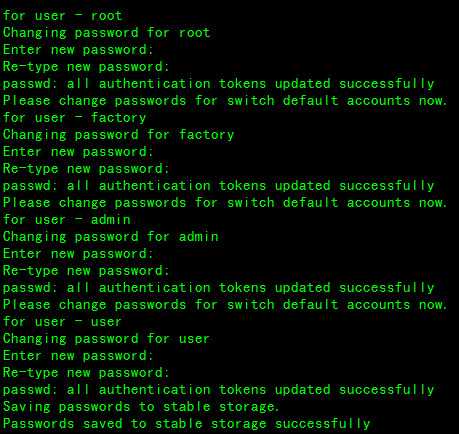459x434 pixels.
Task: Click the 'for user - factory' line
Action: tap(74, 118)
